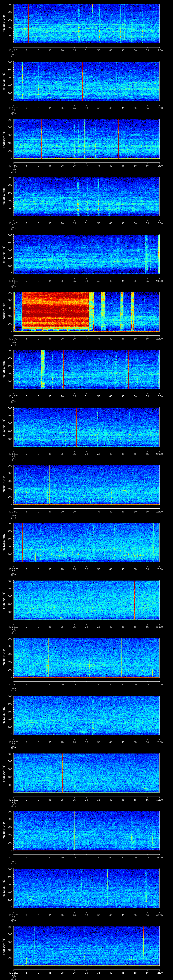Select the spectrogram panel starting at 10:25:00
The height and width of the screenshot is (980, 173).
(86, 543)
